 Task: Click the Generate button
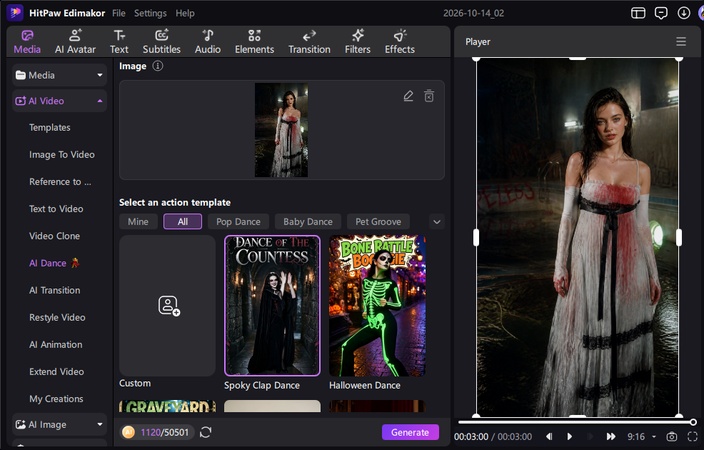(x=410, y=432)
